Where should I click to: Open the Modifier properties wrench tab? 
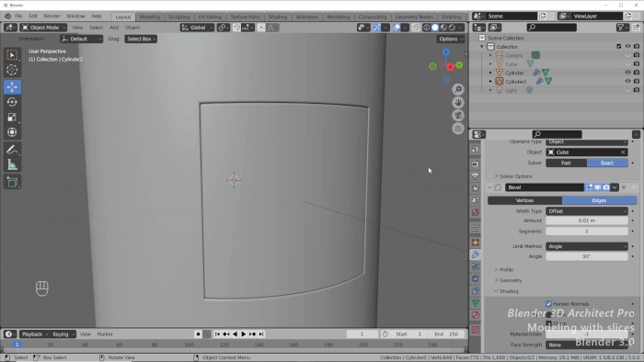pos(476,255)
